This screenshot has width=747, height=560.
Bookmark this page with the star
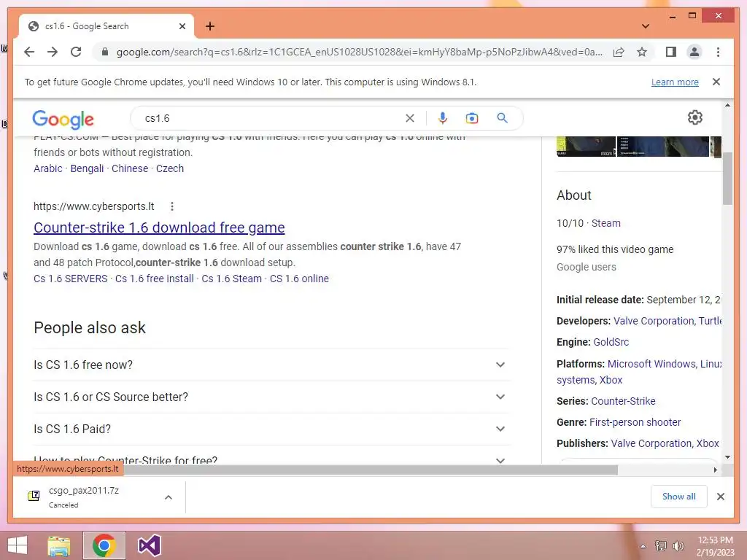(642, 52)
